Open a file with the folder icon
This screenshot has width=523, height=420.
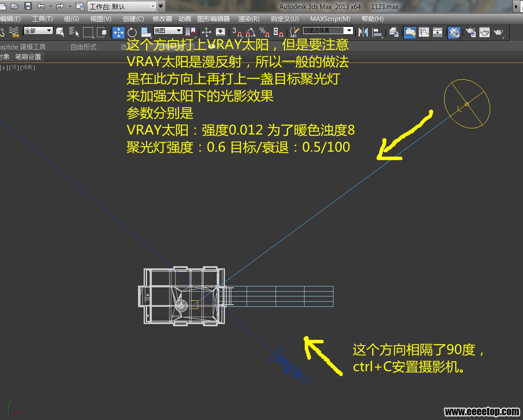pyautogui.click(x=15, y=6)
